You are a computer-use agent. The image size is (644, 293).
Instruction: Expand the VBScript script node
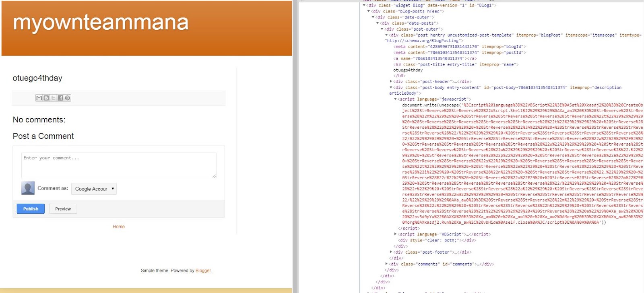tap(395, 234)
